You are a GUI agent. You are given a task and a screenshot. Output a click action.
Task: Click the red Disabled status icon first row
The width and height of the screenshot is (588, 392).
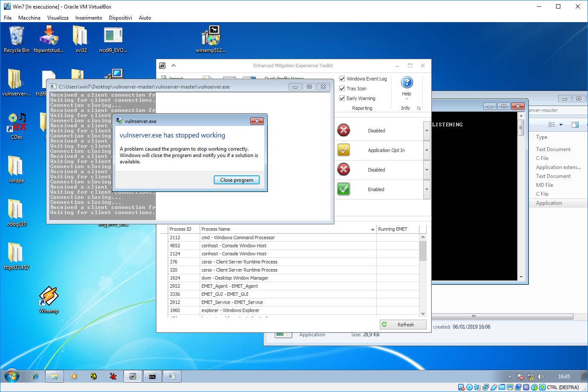click(x=344, y=130)
